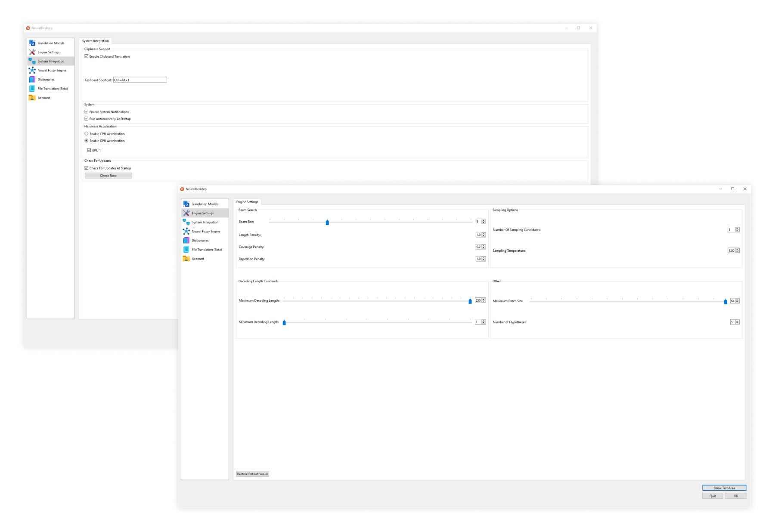
Task: Click Number Of Sampling Candidates spinner arrows
Action: (738, 229)
